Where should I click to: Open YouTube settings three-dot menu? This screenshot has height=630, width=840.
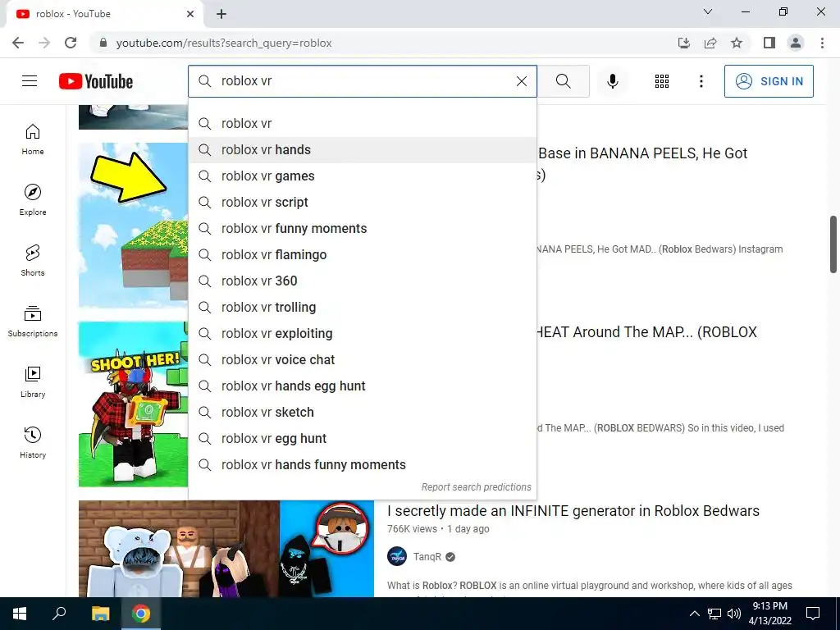(701, 81)
